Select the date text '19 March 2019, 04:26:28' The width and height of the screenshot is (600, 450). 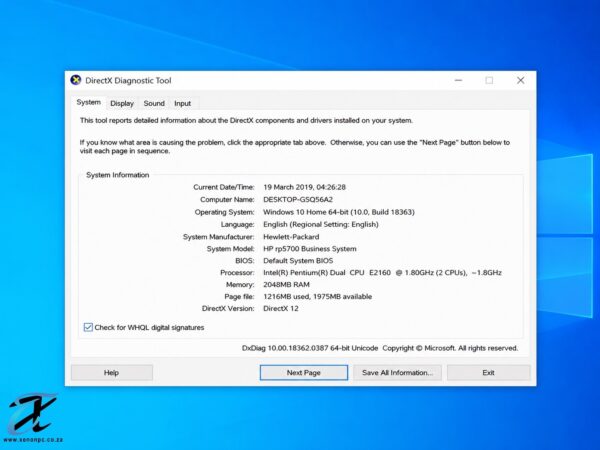[305, 187]
